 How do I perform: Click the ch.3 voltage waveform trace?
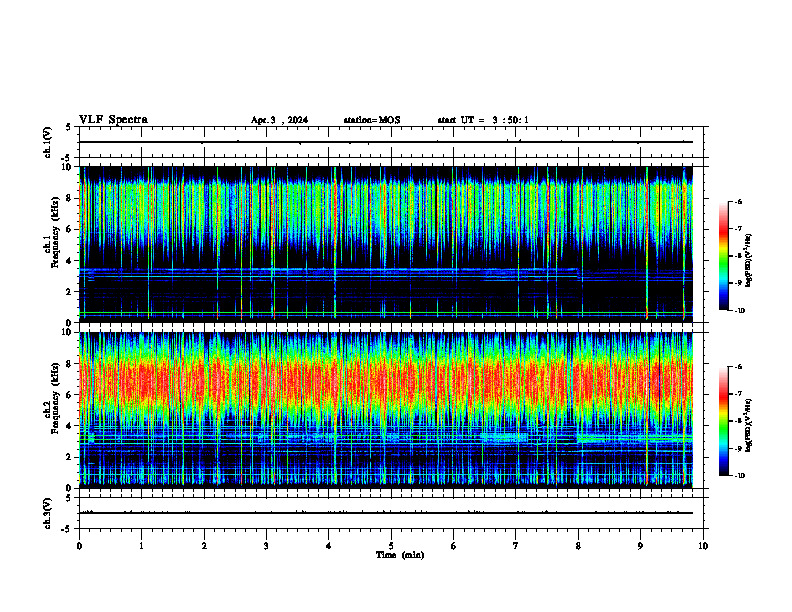pyautogui.click(x=386, y=513)
